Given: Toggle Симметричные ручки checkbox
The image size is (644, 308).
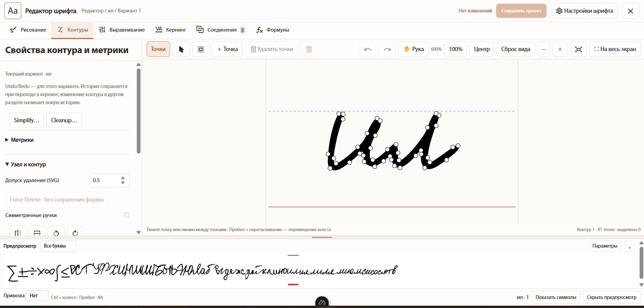Looking at the screenshot, I should [x=127, y=215].
